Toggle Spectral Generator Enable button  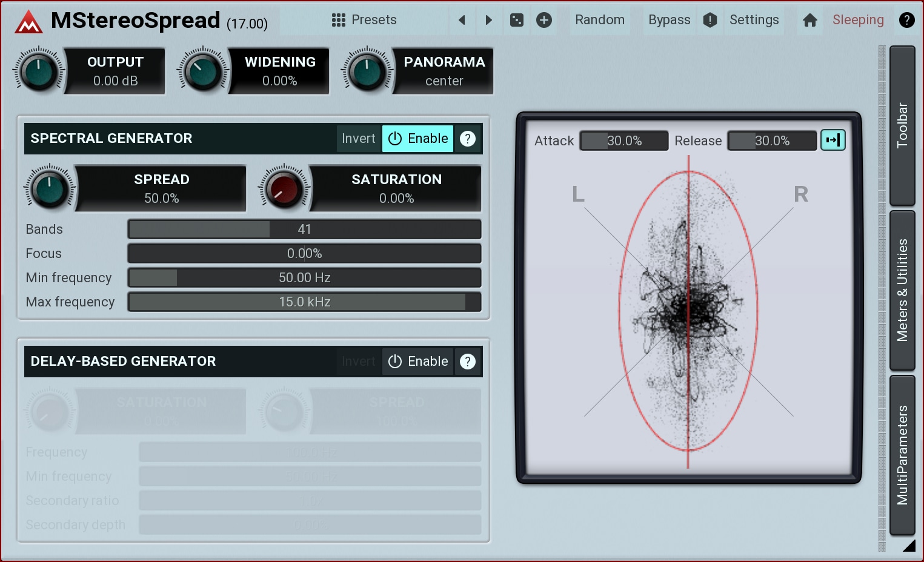click(418, 139)
